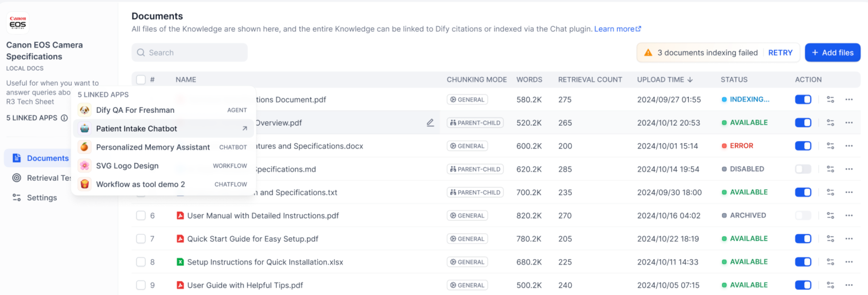Click the external arrow on Patient Intake Chatbot
Image resolution: width=868 pixels, height=295 pixels.
pos(245,128)
